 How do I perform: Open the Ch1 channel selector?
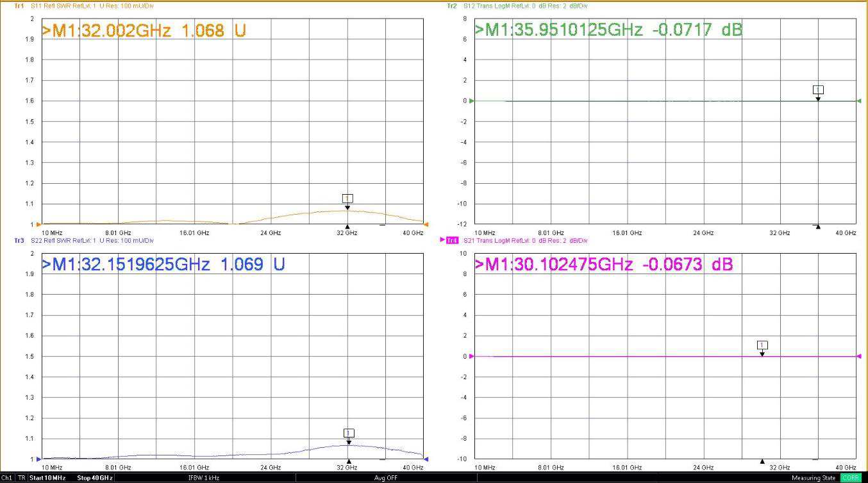click(6, 478)
